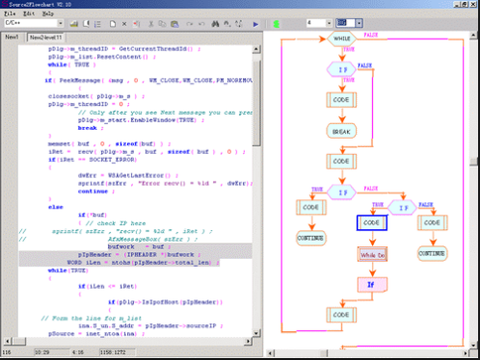Expand the highlighted zoom combo box arrow
480x360 pixels.
coord(359,23)
